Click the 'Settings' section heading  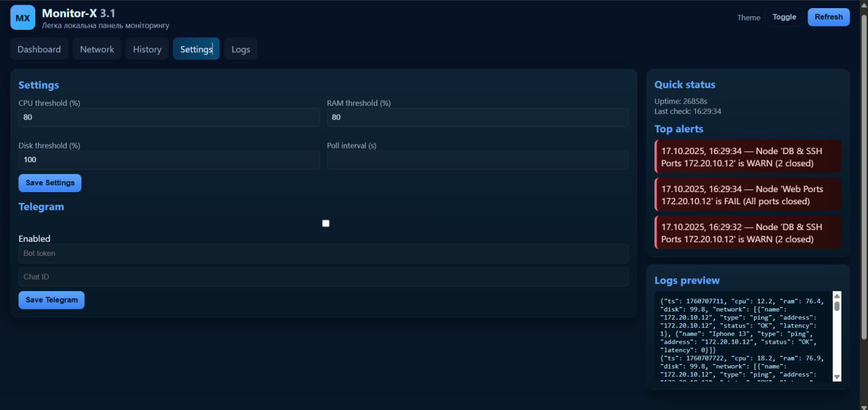click(x=39, y=86)
